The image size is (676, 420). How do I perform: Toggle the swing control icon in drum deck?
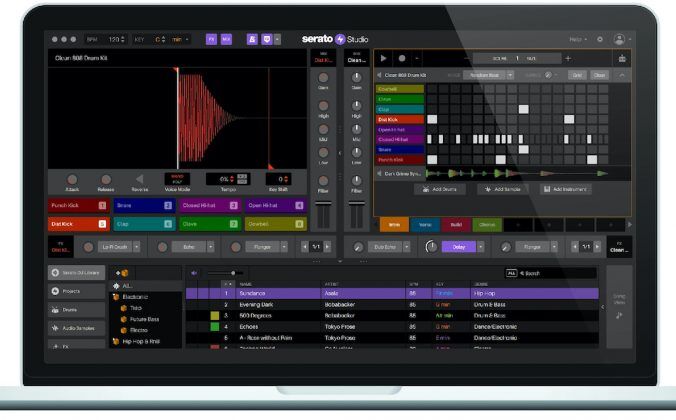pyautogui.click(x=548, y=75)
